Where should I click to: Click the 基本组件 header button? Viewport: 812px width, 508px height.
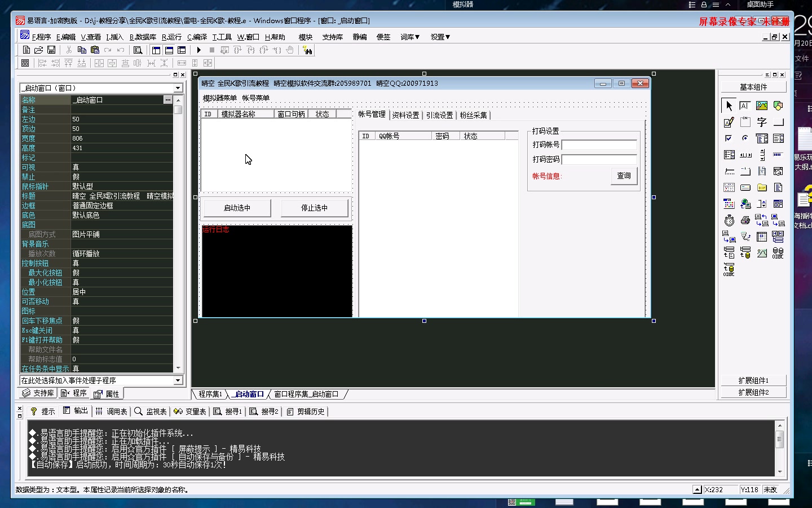pos(753,87)
